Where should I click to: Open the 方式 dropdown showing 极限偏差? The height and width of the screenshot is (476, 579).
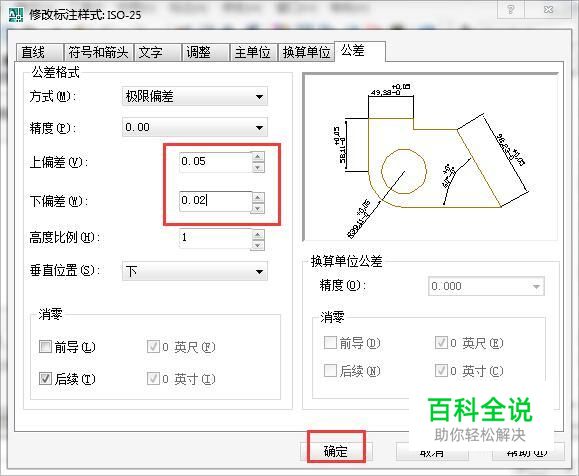(195, 96)
